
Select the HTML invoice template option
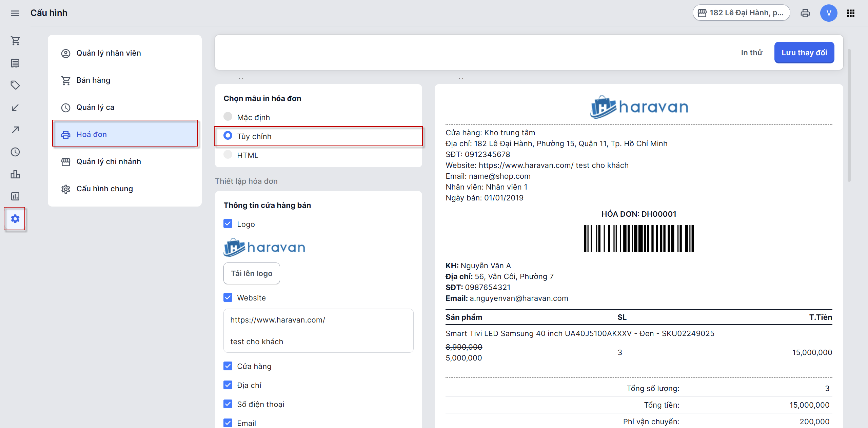pos(228,155)
